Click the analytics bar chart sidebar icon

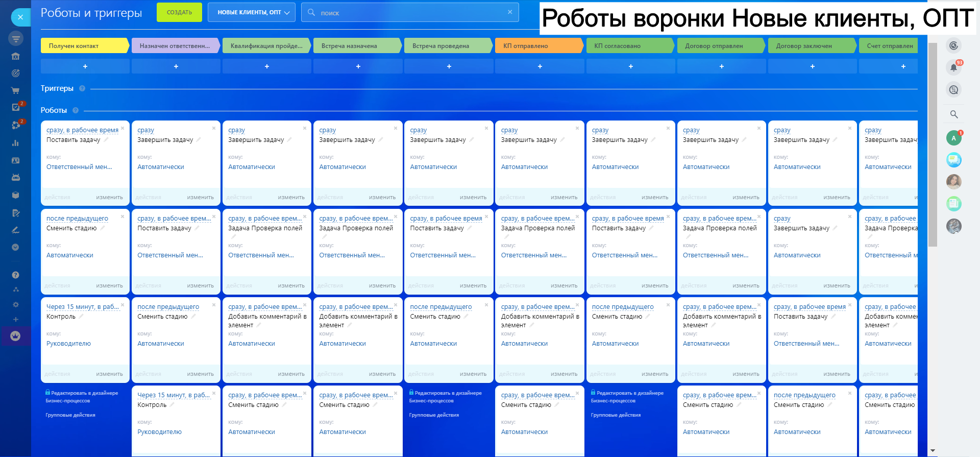[15, 143]
